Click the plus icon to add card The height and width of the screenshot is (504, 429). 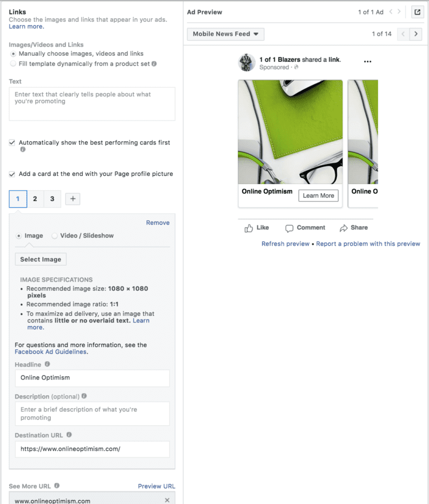[73, 199]
